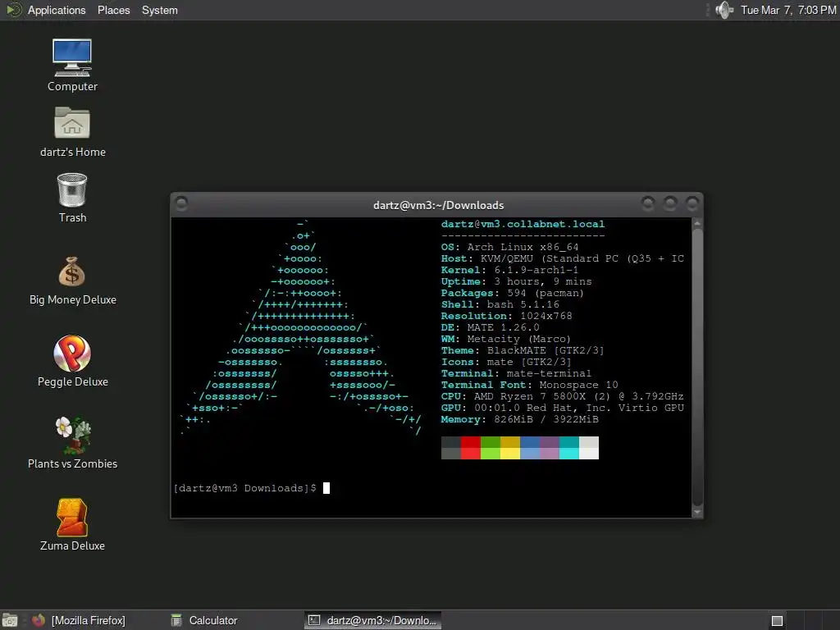Click the 'CPU: AMD Ryzen 7 5800X' line
The height and width of the screenshot is (630, 840).
pos(562,396)
